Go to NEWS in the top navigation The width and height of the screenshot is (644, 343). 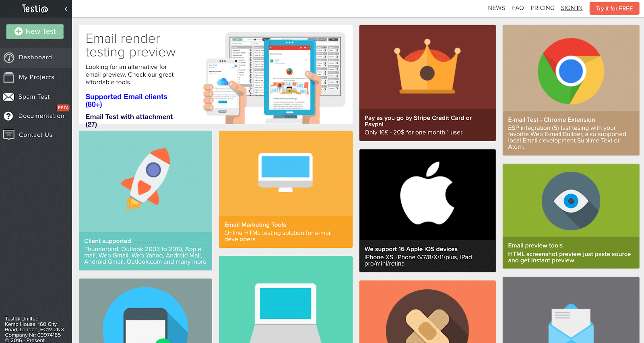(x=496, y=8)
